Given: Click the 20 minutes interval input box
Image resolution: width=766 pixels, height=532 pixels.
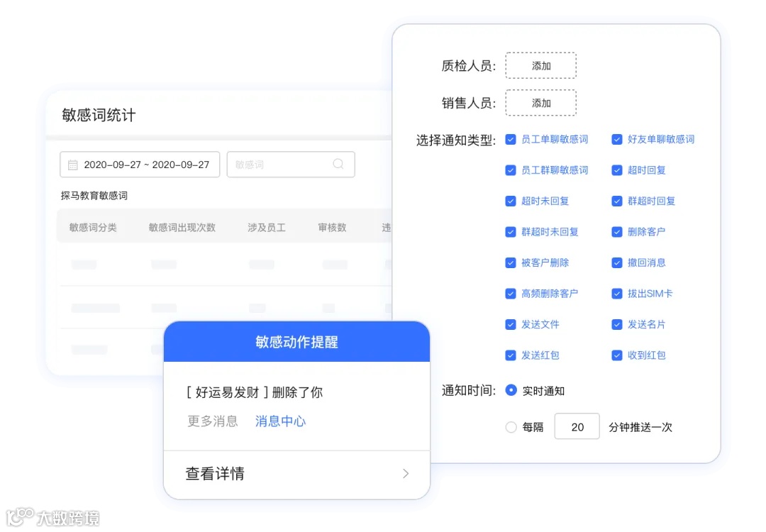Looking at the screenshot, I should [577, 426].
